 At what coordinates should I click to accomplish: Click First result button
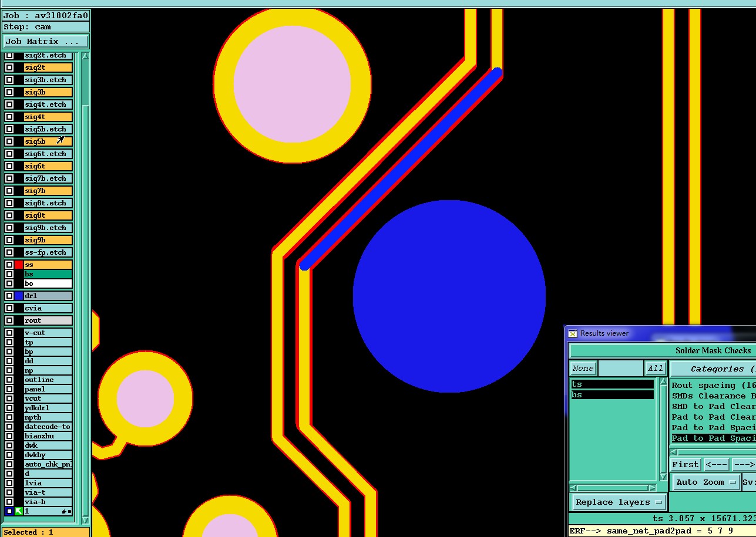point(686,464)
